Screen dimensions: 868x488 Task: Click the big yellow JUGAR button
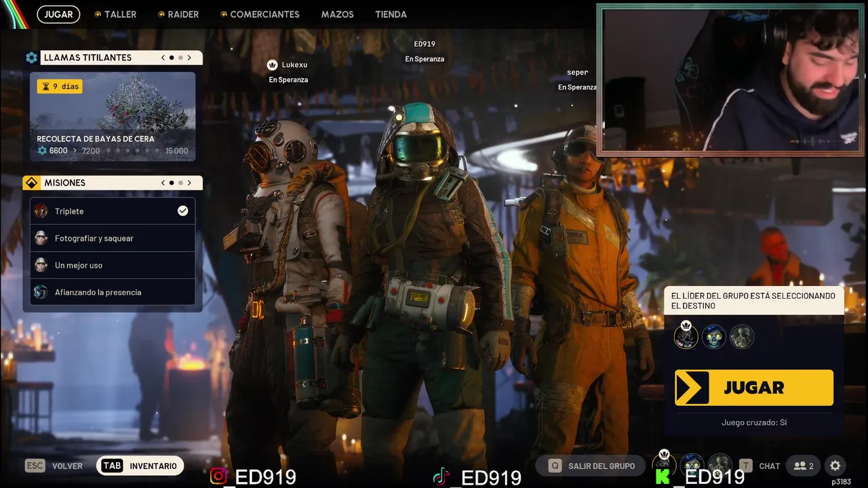754,388
